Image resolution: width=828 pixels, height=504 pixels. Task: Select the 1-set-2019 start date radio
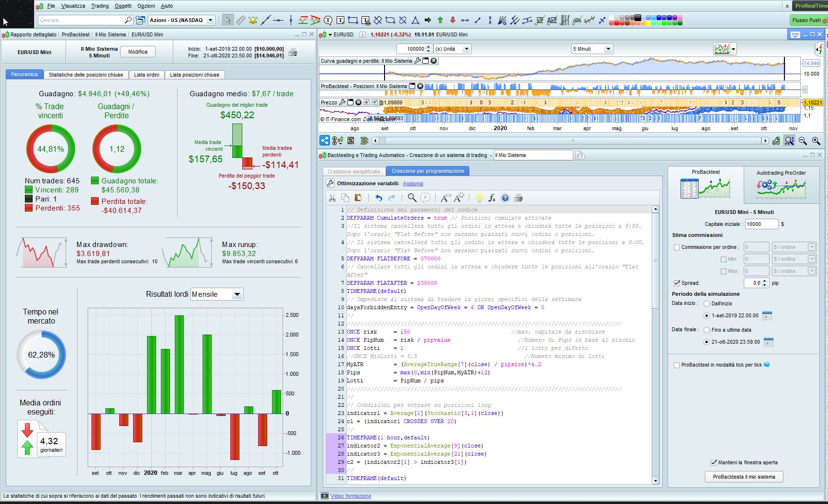[706, 315]
